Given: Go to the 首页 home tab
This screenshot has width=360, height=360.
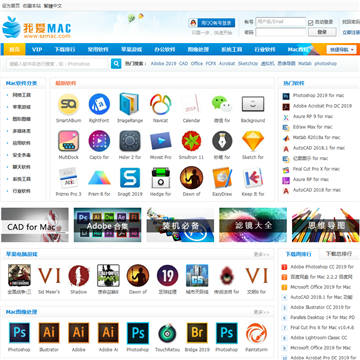Looking at the screenshot, I should (x=14, y=49).
